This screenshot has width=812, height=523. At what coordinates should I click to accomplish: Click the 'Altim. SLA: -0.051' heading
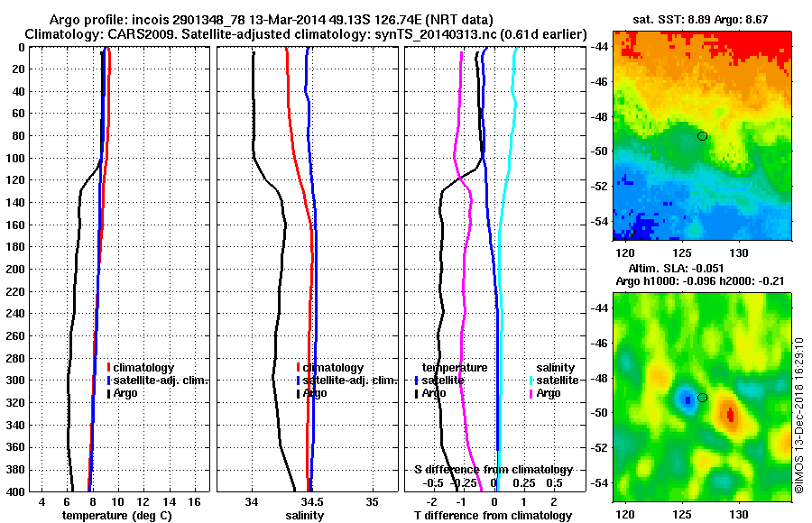coord(676,269)
